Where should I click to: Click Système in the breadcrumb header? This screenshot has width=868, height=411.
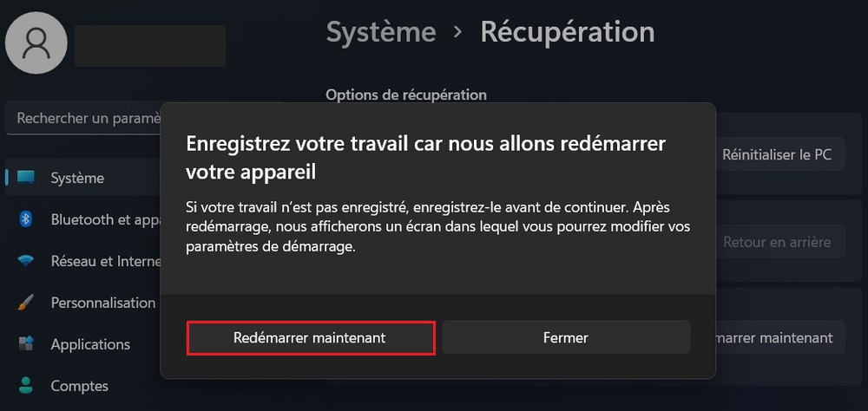click(381, 32)
